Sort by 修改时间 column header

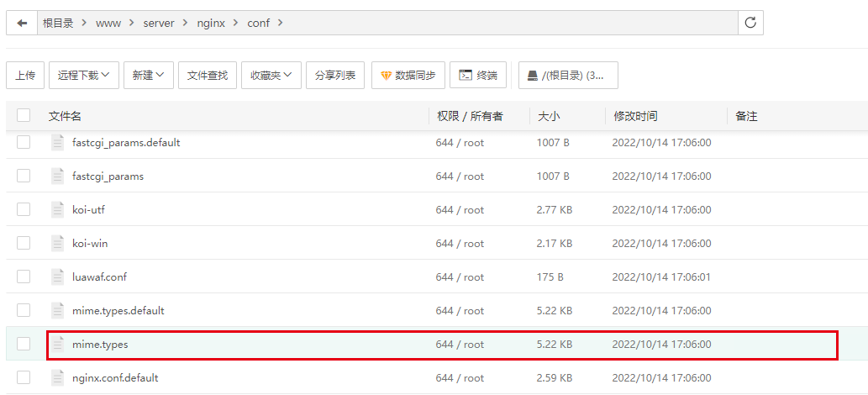[635, 116]
